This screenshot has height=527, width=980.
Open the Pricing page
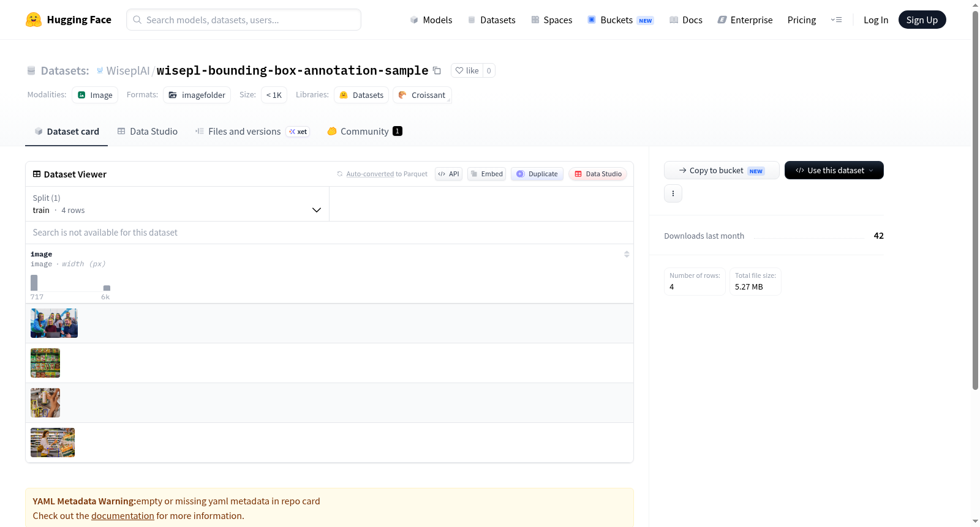point(802,20)
